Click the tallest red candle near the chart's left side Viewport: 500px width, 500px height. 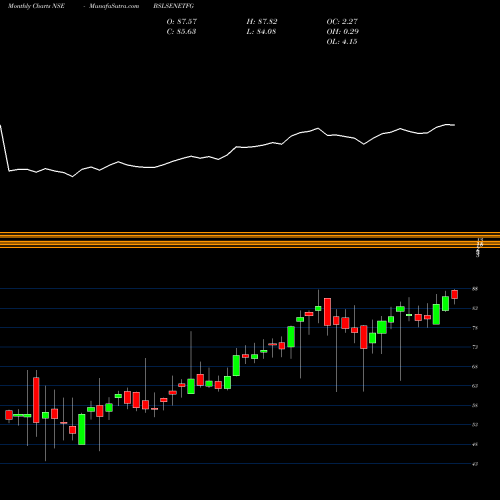click(x=36, y=400)
